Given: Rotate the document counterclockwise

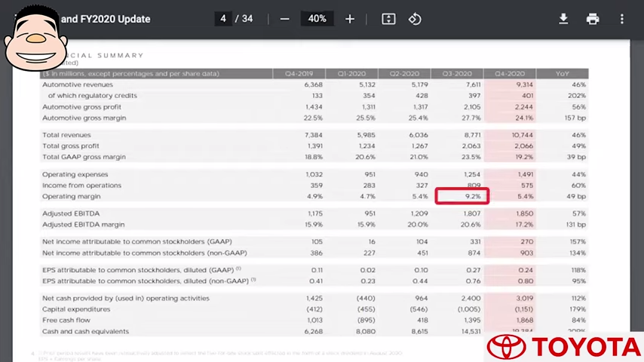Looking at the screenshot, I should coord(415,19).
